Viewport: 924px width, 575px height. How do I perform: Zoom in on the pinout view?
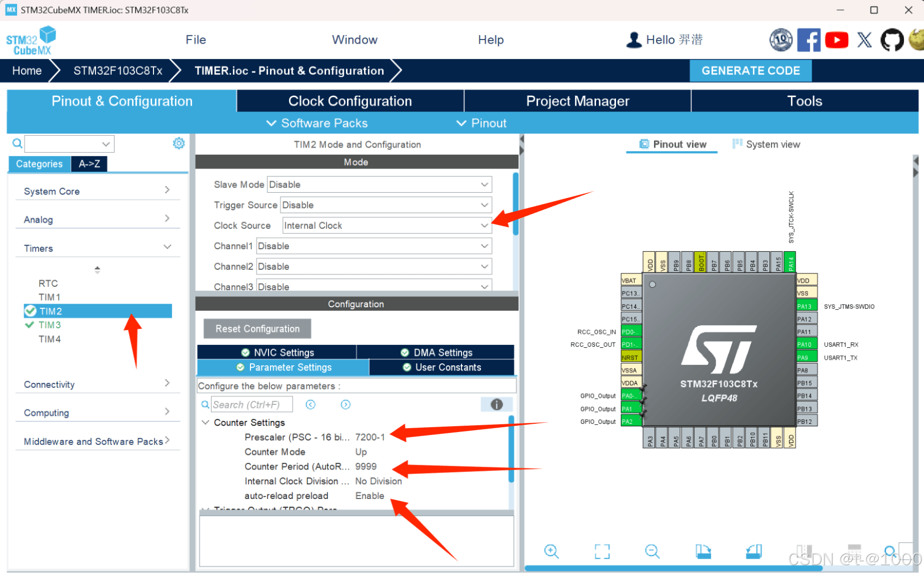[551, 551]
